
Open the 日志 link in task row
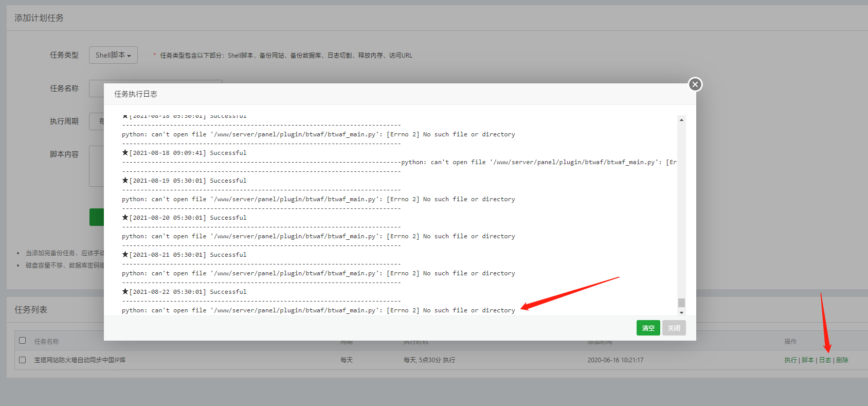pyautogui.click(x=825, y=360)
